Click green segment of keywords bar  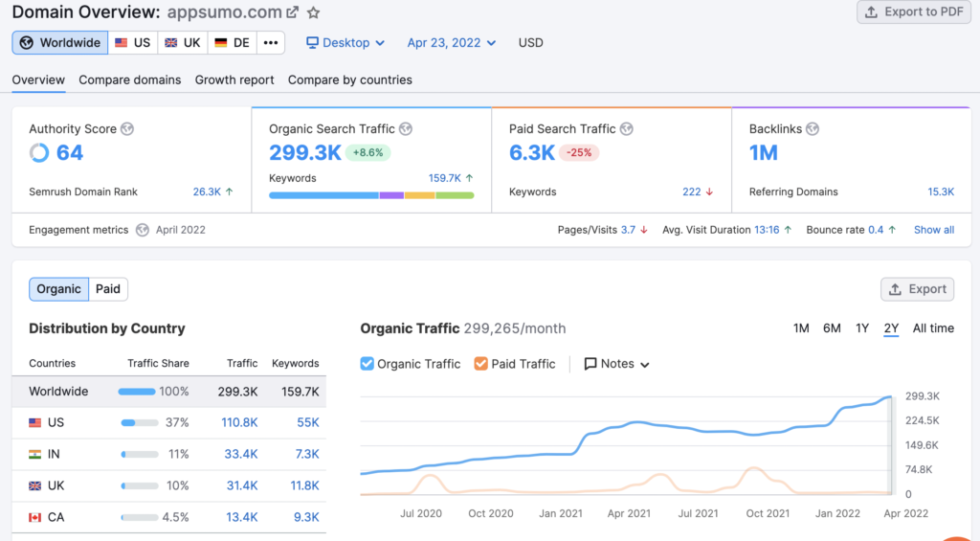[455, 195]
